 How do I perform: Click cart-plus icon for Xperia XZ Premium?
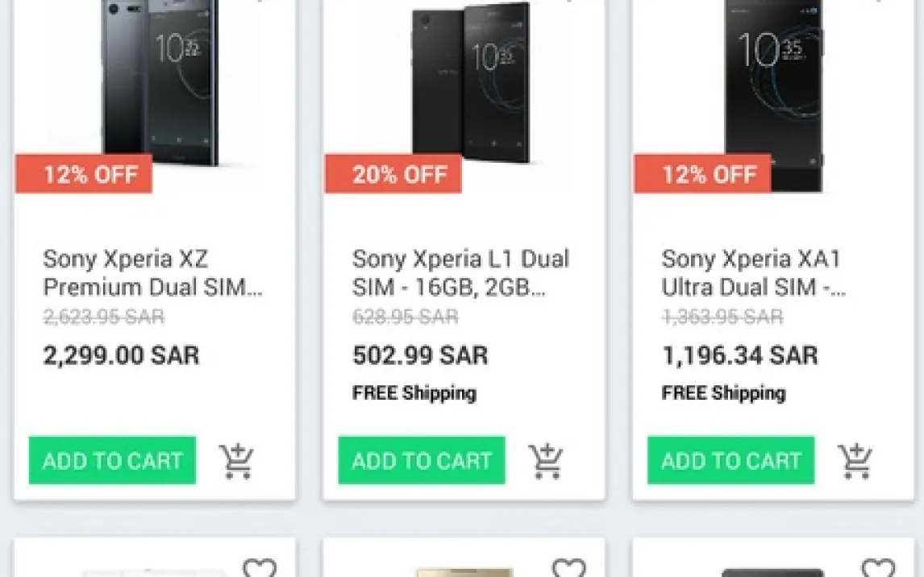pos(236,461)
